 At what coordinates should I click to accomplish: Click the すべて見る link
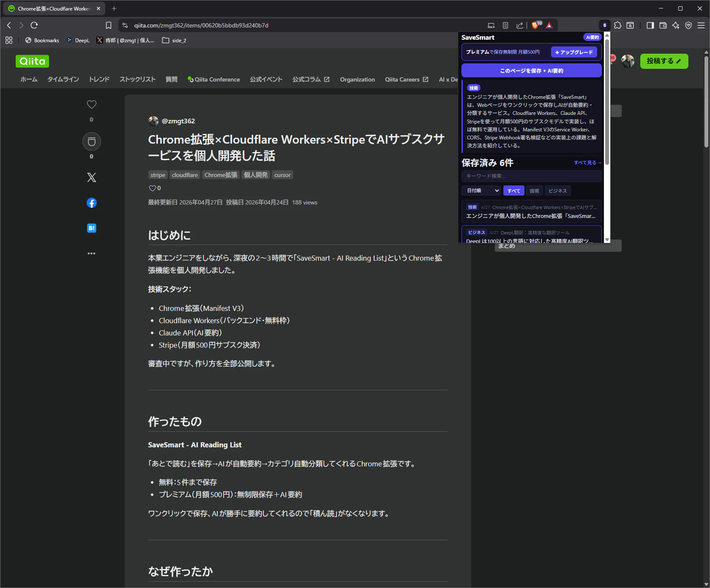coord(587,163)
